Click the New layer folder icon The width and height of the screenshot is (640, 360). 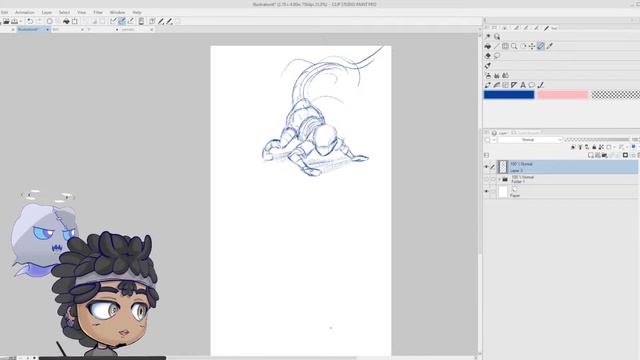(x=604, y=156)
